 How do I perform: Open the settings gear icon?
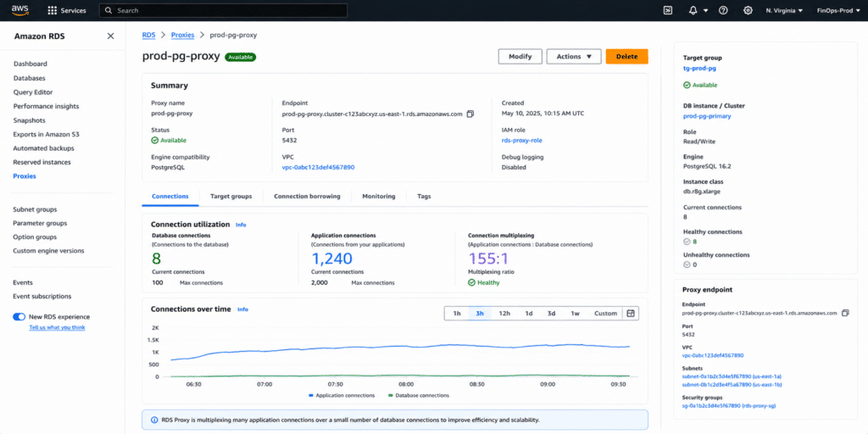pos(748,10)
